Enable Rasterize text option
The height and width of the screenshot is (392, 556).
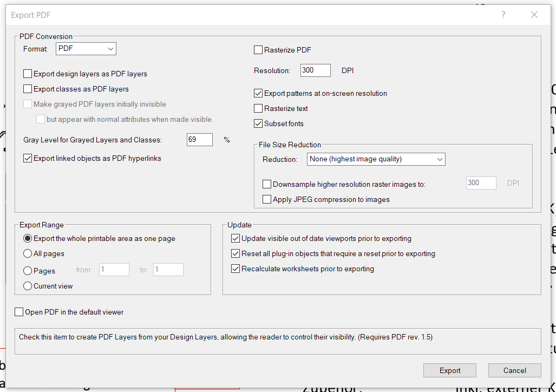point(258,108)
